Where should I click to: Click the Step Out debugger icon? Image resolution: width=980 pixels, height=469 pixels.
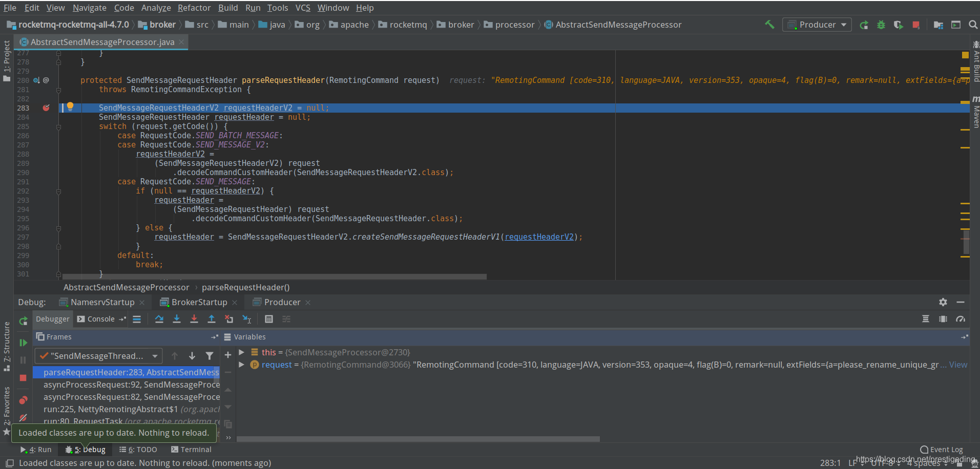click(x=211, y=319)
